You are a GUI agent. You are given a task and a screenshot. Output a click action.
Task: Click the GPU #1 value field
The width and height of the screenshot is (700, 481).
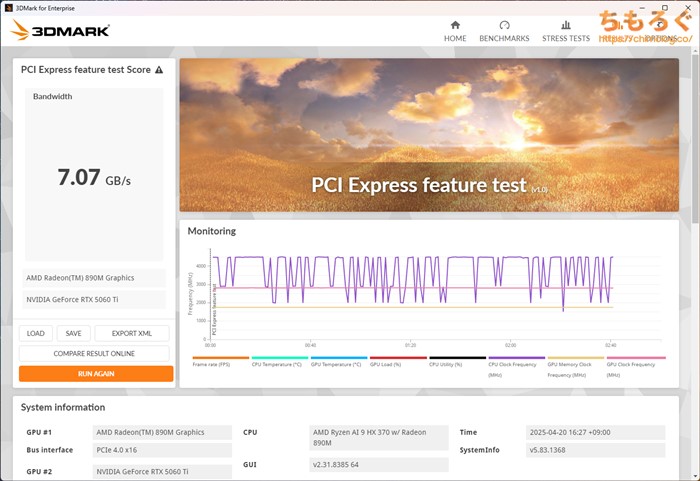[162, 432]
